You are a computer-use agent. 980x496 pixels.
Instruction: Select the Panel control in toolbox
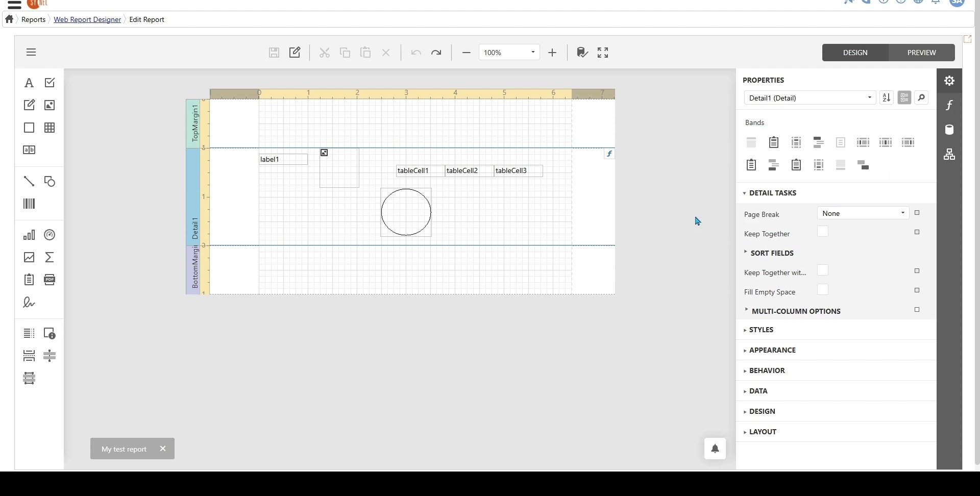(x=29, y=128)
